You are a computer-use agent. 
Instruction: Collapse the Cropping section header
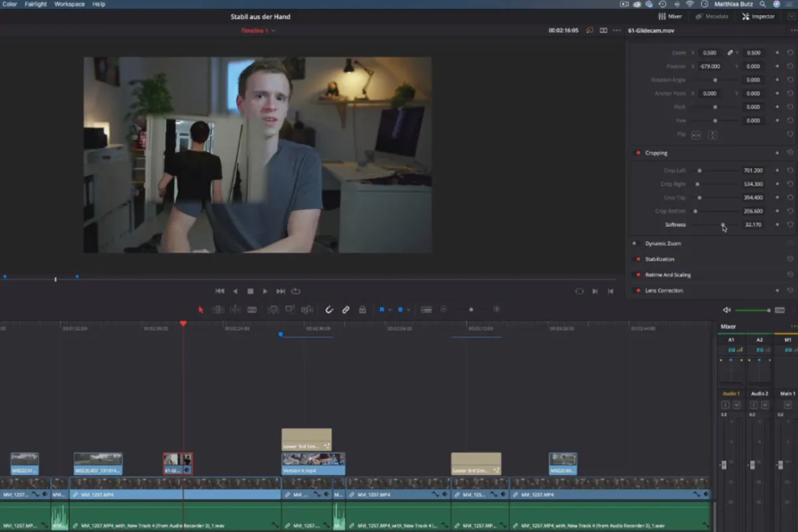[656, 153]
